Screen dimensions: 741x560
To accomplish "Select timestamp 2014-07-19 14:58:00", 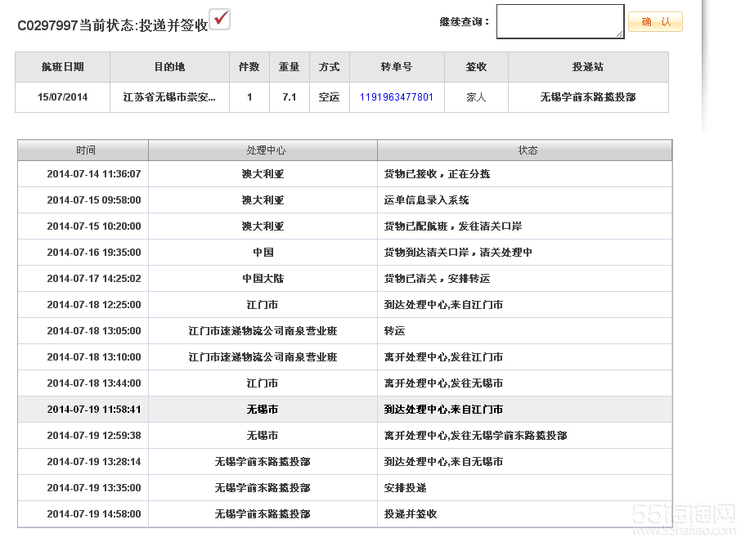I will pos(94,514).
